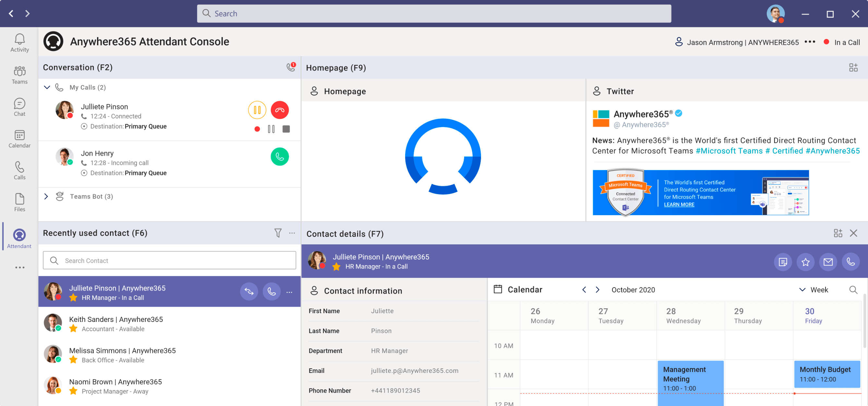Start recording with the red dot

point(257,129)
